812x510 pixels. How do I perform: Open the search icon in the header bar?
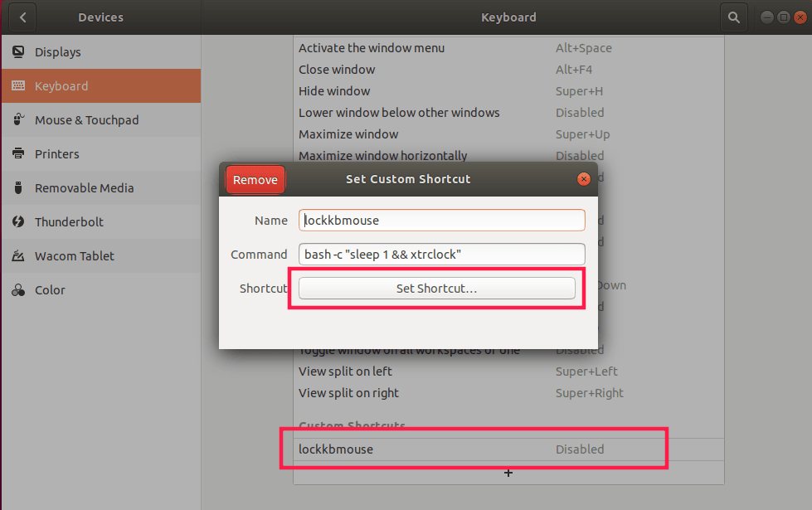coord(733,17)
